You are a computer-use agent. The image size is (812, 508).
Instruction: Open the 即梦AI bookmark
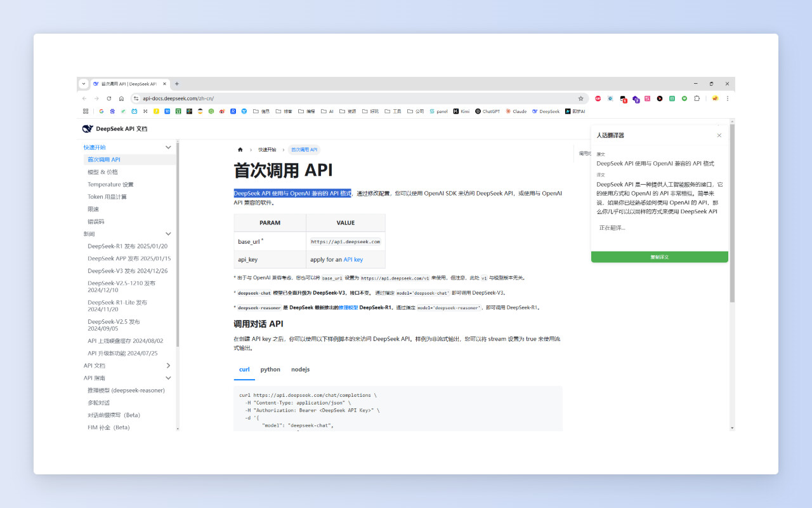point(575,111)
